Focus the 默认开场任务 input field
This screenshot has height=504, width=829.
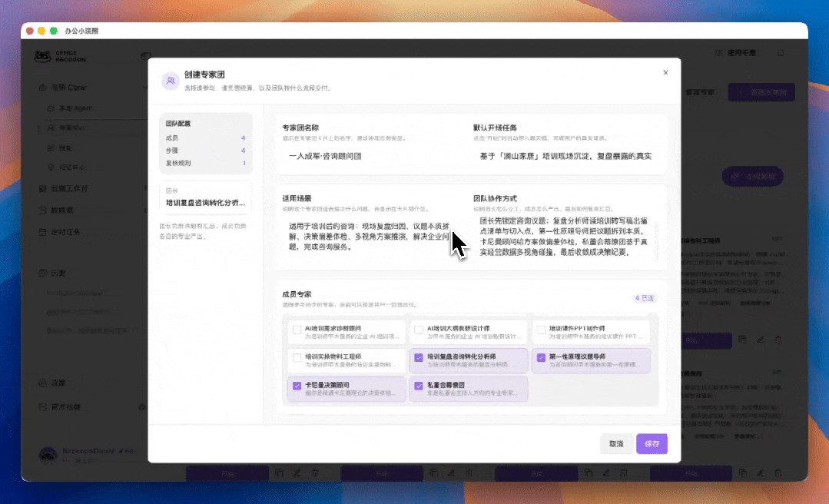click(x=565, y=156)
